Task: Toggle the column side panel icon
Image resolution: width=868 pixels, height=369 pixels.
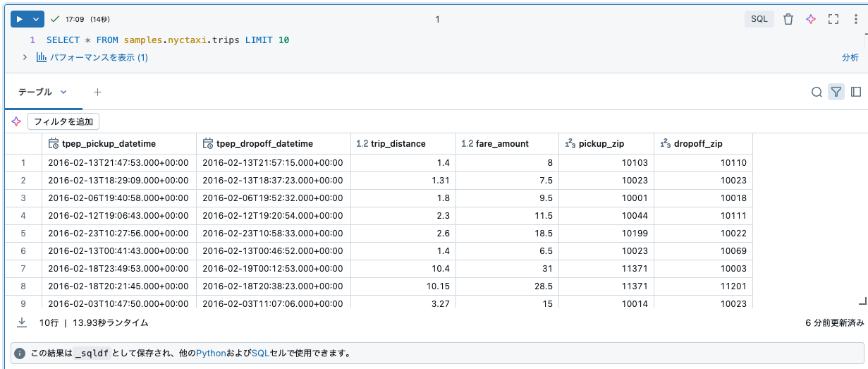Action: [x=856, y=92]
